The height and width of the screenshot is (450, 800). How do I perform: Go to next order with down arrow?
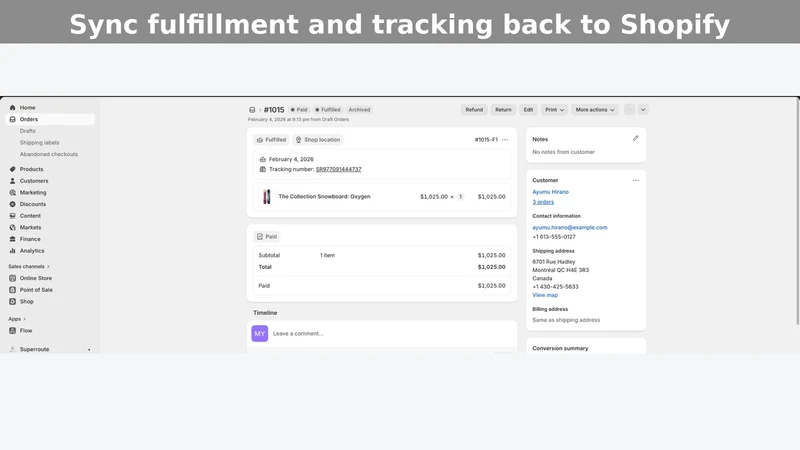pos(643,110)
